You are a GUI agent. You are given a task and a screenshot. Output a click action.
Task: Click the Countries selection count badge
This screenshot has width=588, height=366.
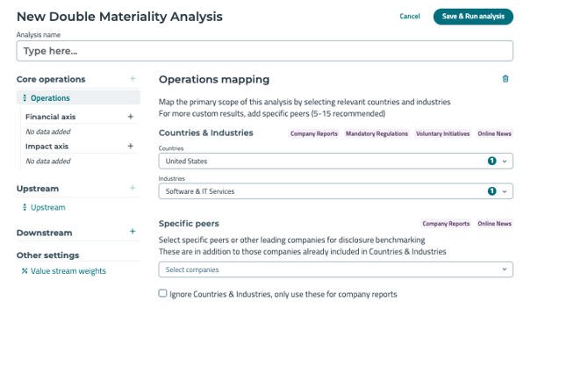(x=491, y=161)
